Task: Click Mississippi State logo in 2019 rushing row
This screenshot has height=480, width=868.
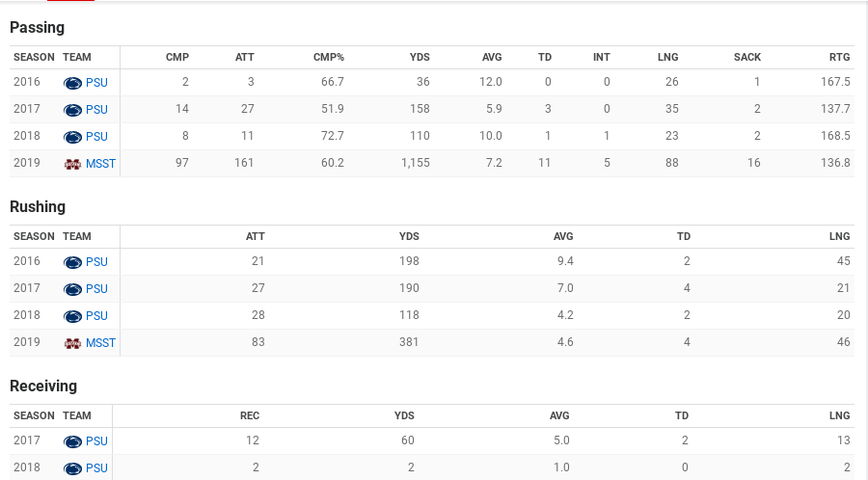Action: coord(72,343)
